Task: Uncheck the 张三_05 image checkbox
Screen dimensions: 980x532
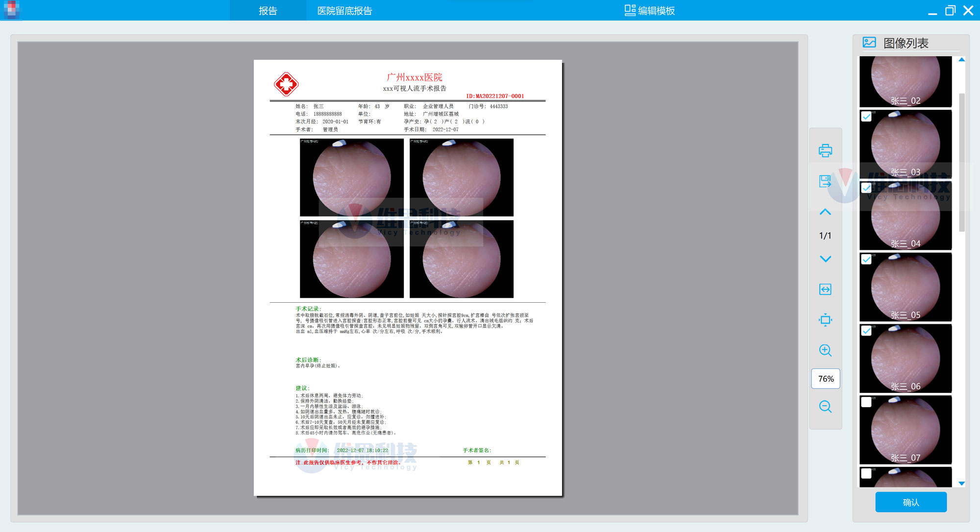Action: (866, 259)
